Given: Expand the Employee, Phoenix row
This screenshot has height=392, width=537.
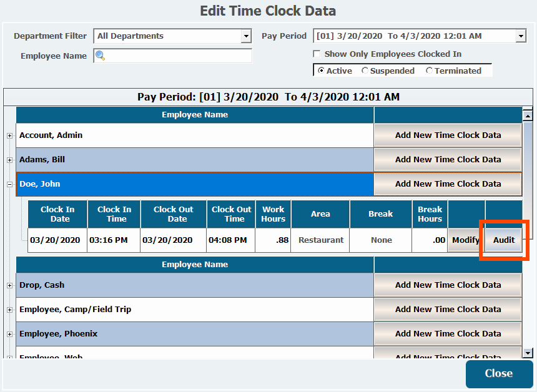Looking at the screenshot, I should [9, 334].
